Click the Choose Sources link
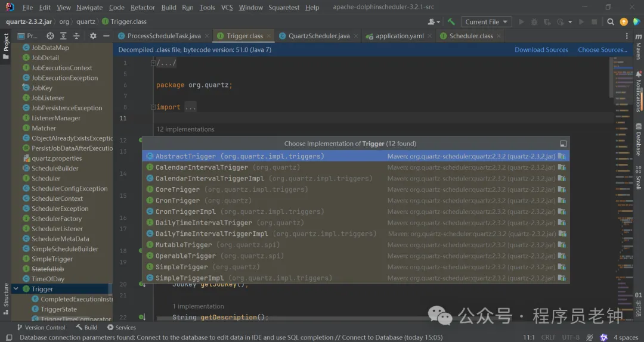This screenshot has width=644, height=342. (x=602, y=50)
